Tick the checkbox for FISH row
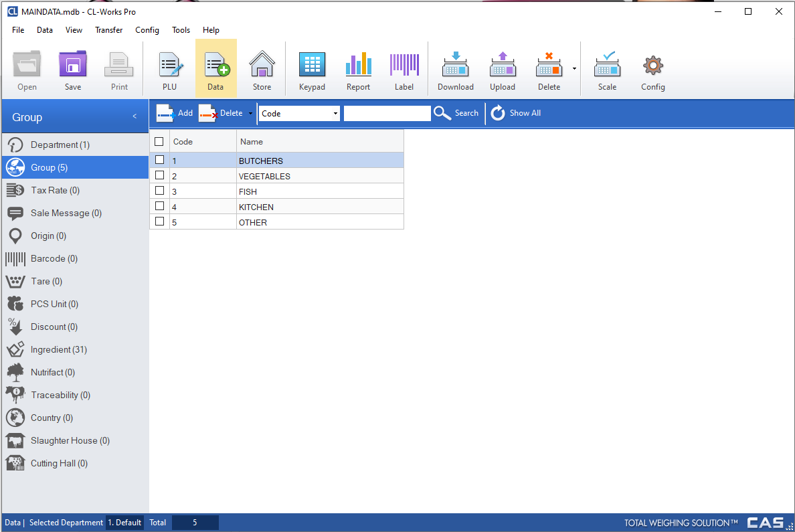The image size is (795, 532). click(x=159, y=191)
